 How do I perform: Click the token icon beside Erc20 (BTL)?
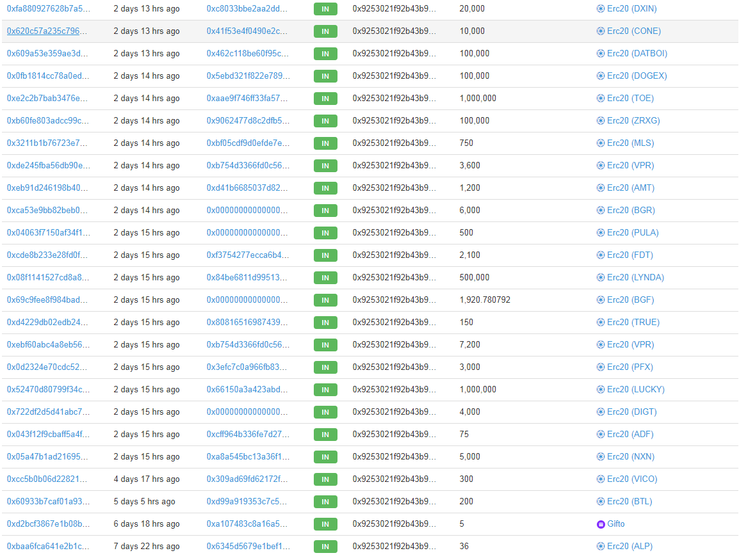pos(601,502)
